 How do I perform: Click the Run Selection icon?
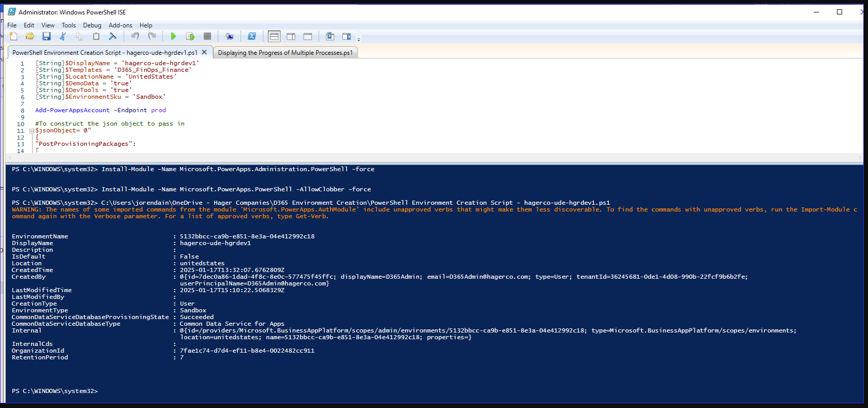pyautogui.click(x=190, y=36)
